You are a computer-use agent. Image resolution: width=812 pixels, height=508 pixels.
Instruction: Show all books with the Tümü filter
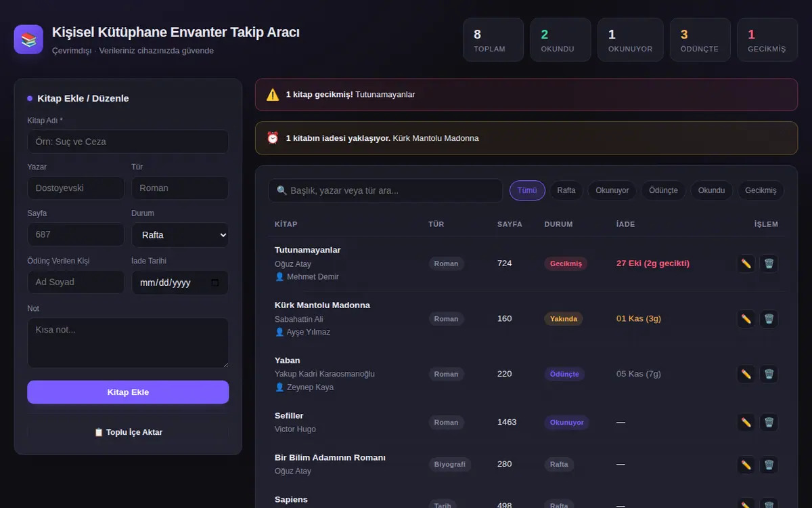[x=527, y=190]
